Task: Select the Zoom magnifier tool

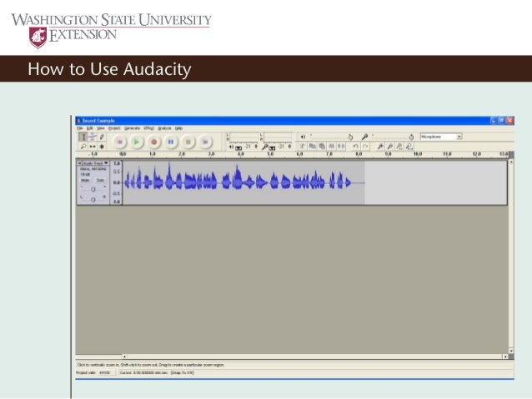Action: [83, 147]
